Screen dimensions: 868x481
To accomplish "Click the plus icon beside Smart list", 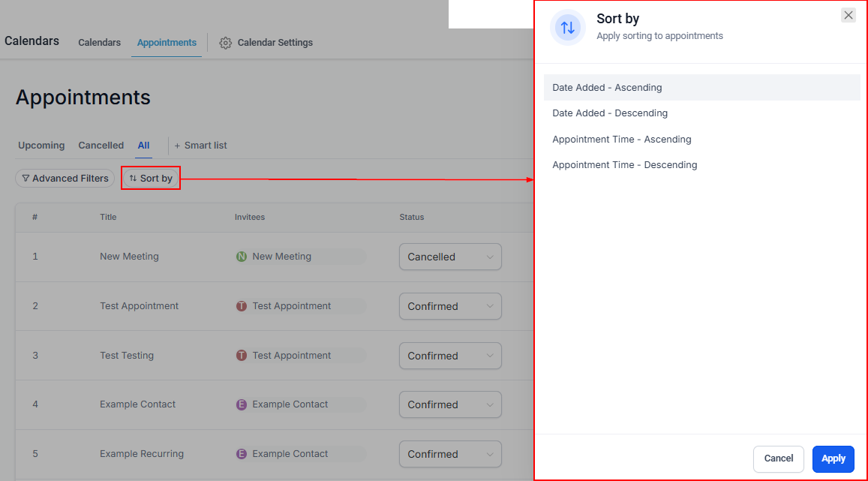I will tap(178, 146).
